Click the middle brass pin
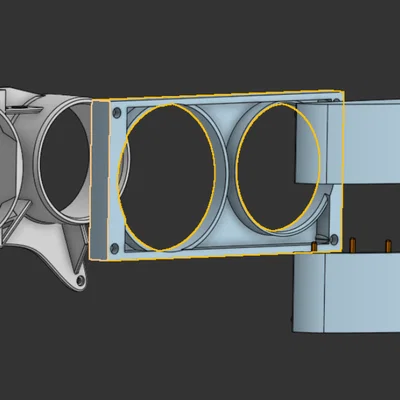 point(353,244)
